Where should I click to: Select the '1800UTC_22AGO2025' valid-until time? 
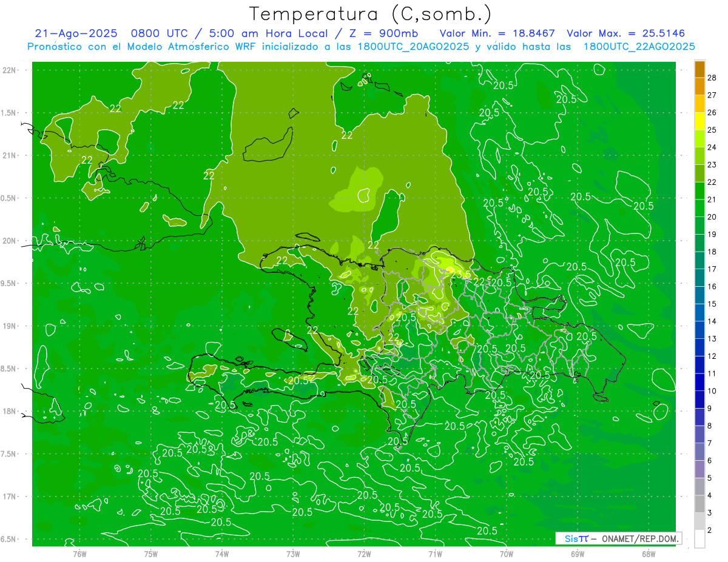coord(639,47)
